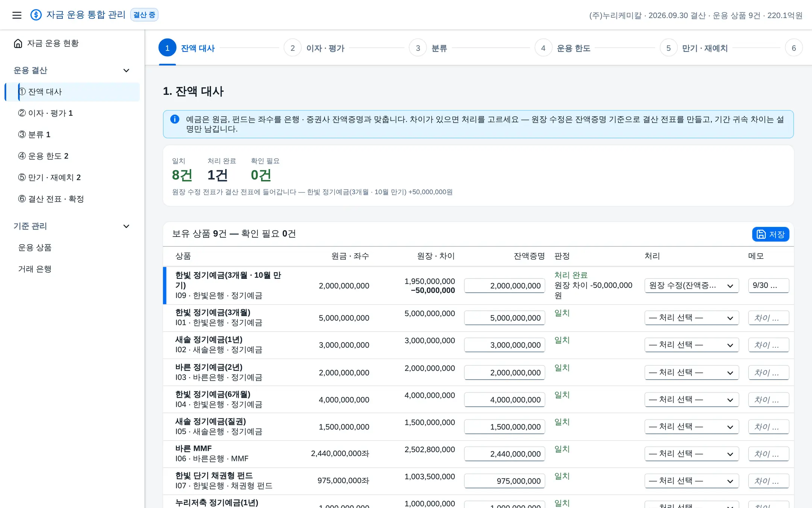Edit 잔액증명 field showing 4,000,000,000
Viewport: 812px width, 508px height.
504,400
